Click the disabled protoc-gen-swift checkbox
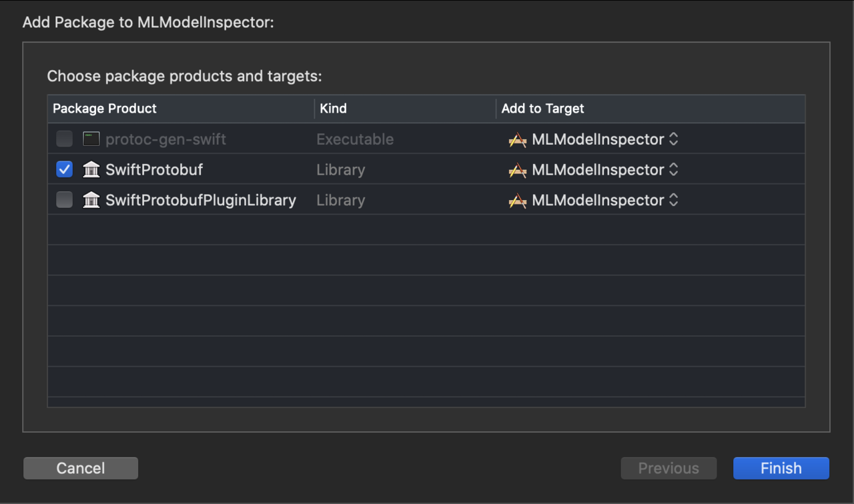The height and width of the screenshot is (504, 854). point(64,139)
